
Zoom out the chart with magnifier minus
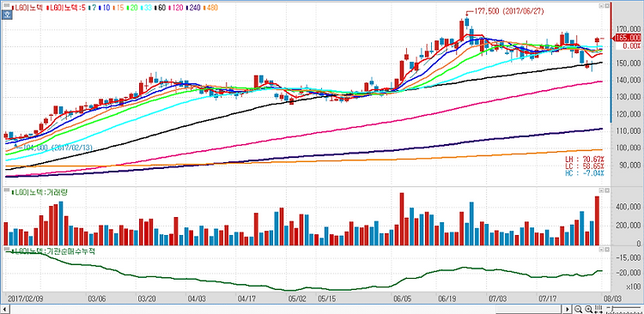578,309
